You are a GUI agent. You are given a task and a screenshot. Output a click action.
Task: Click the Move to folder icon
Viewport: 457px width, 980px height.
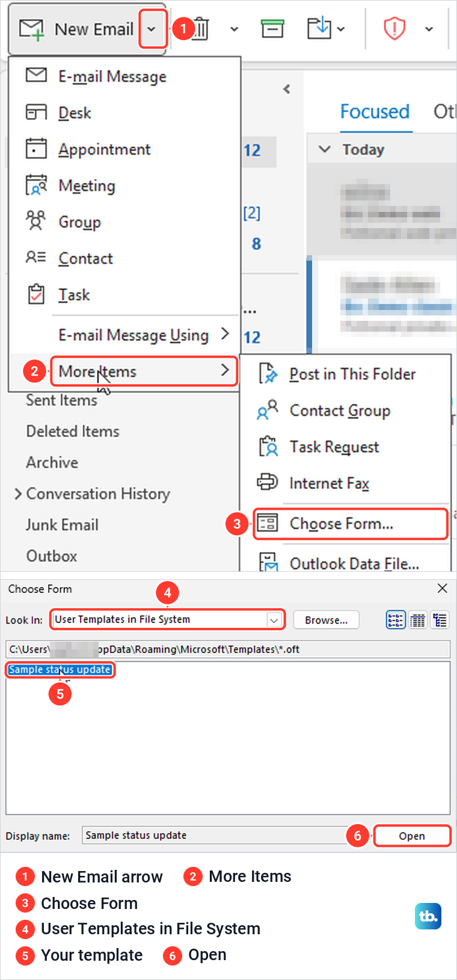point(319,28)
